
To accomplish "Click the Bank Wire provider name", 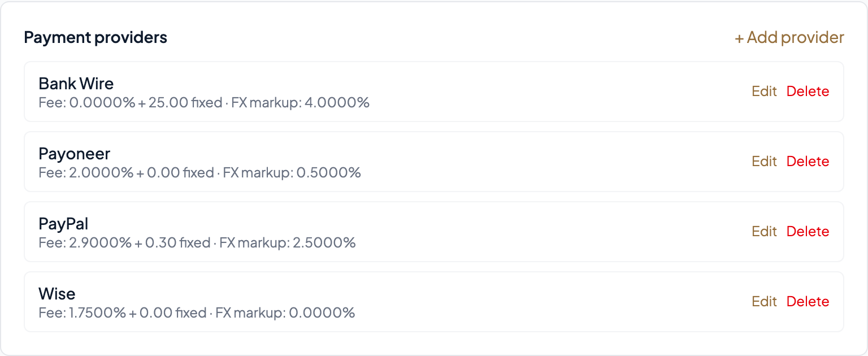I will click(x=76, y=83).
